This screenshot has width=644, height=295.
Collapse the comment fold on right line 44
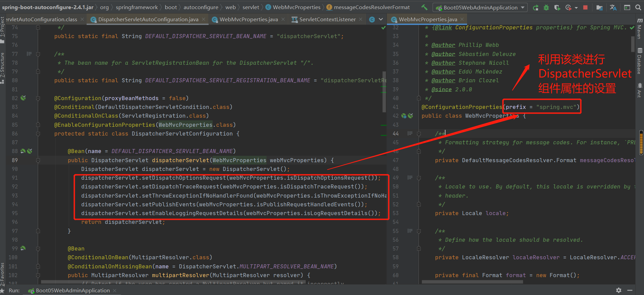pyautogui.click(x=419, y=134)
